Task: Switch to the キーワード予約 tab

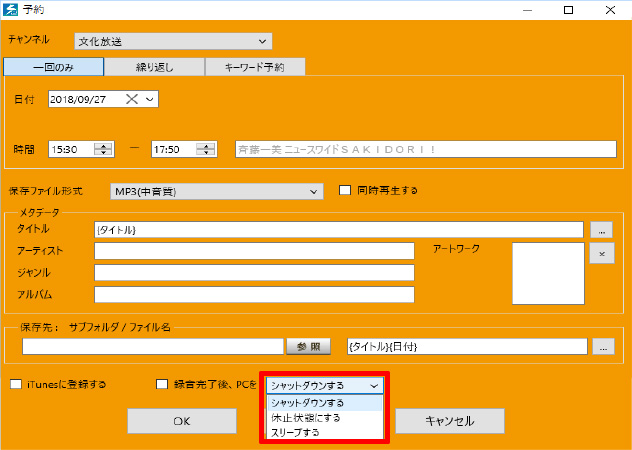Action: 255,67
